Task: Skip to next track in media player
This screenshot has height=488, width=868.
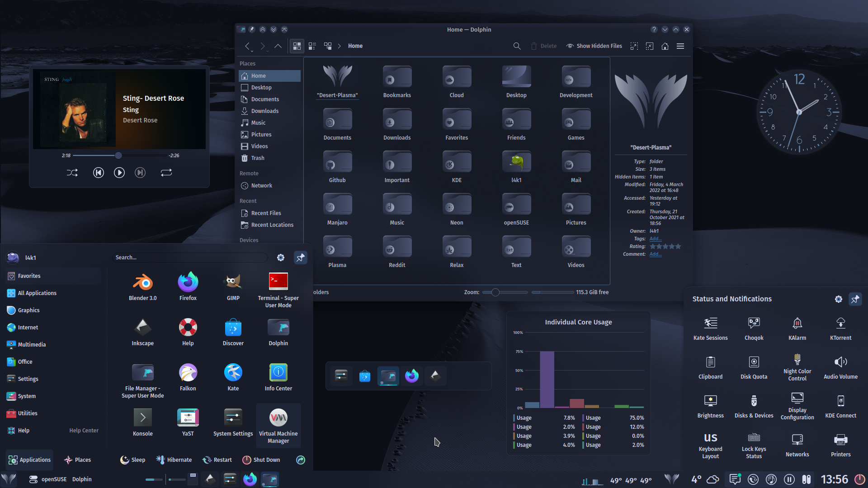Action: pos(140,173)
